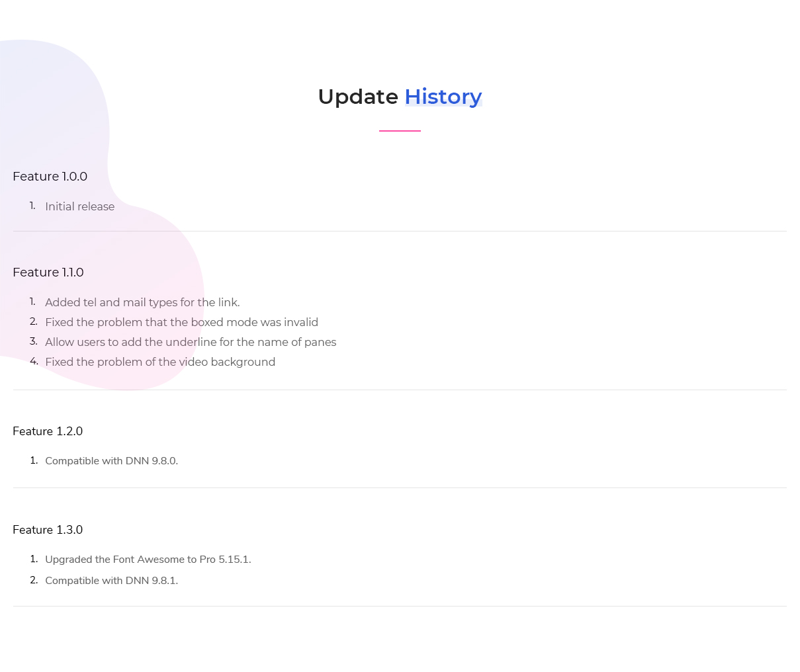The height and width of the screenshot is (672, 800).
Task: Select Added tel and mail types item
Action: [142, 302]
